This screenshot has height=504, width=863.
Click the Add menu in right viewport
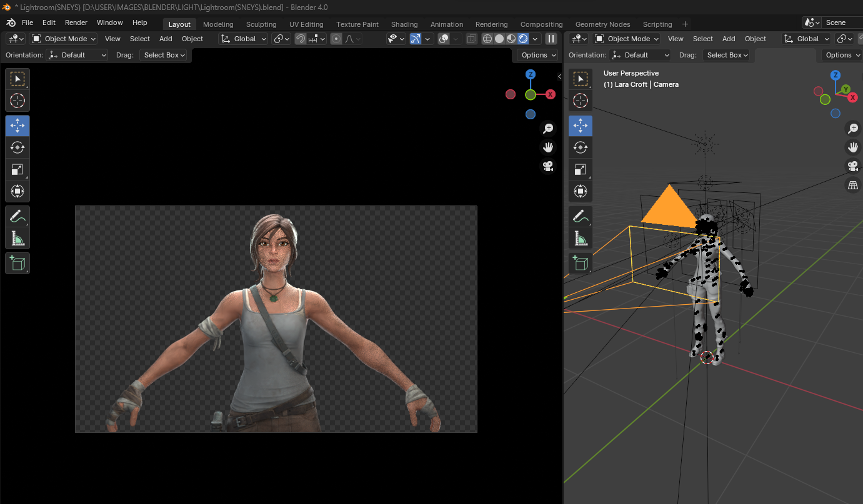(x=729, y=39)
